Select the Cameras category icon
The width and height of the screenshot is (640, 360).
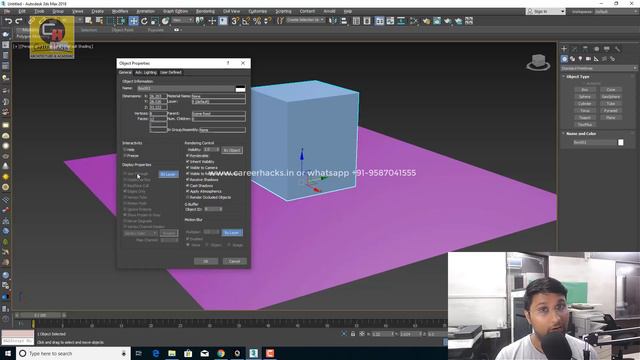click(588, 59)
